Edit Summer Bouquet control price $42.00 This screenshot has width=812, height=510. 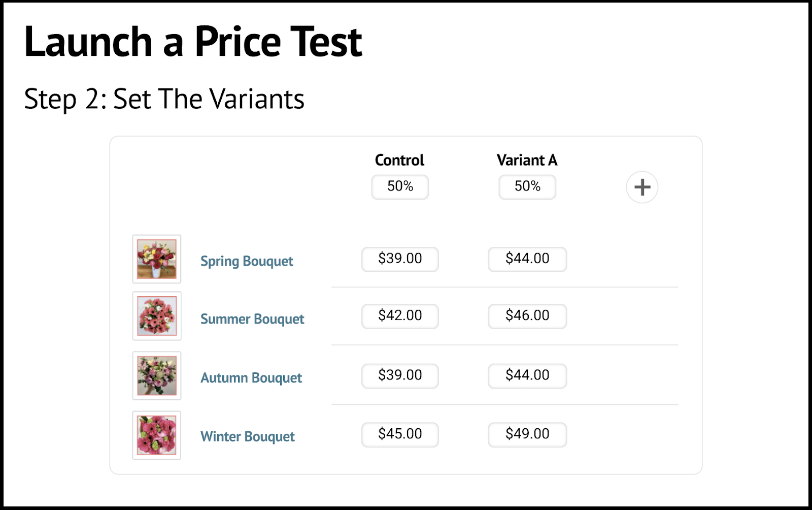(400, 316)
